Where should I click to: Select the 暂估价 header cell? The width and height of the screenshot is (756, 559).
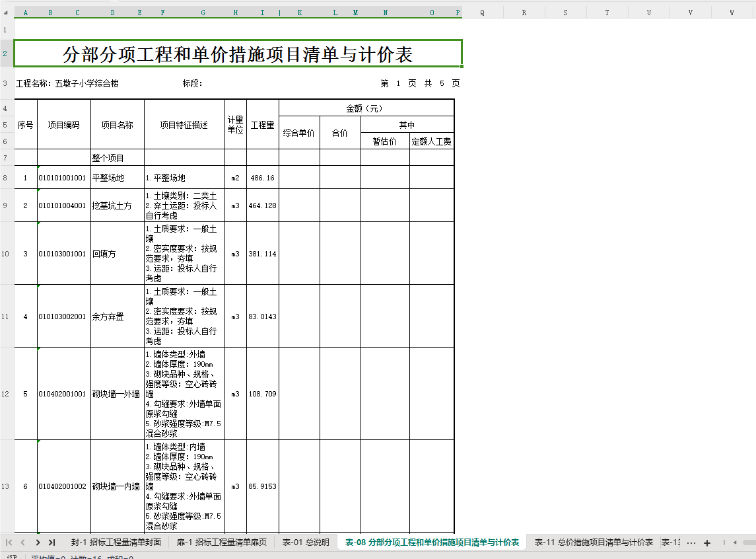[385, 141]
